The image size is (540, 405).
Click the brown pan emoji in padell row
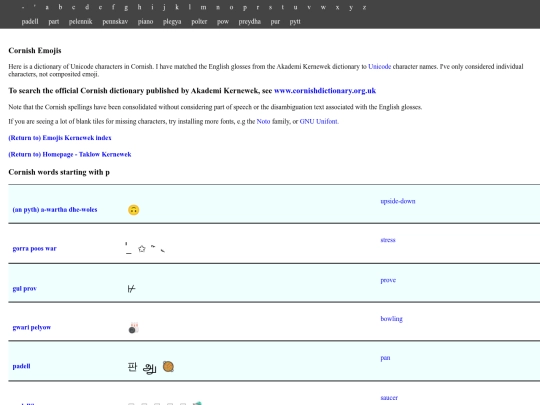[x=168, y=367]
